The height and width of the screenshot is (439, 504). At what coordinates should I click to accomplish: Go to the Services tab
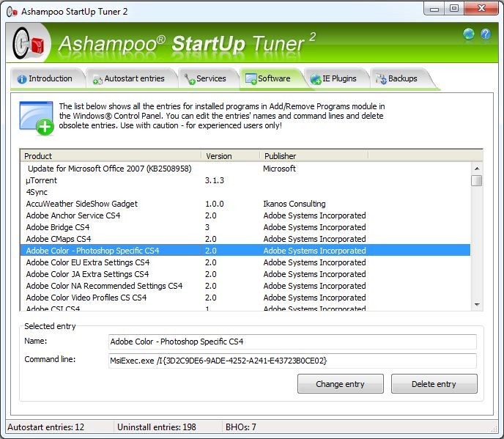207,78
